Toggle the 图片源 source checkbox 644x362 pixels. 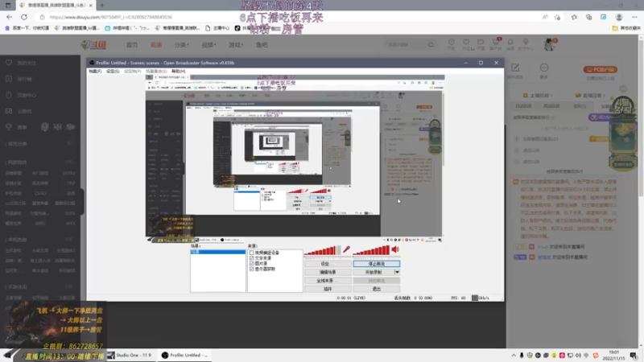pyautogui.click(x=252, y=264)
